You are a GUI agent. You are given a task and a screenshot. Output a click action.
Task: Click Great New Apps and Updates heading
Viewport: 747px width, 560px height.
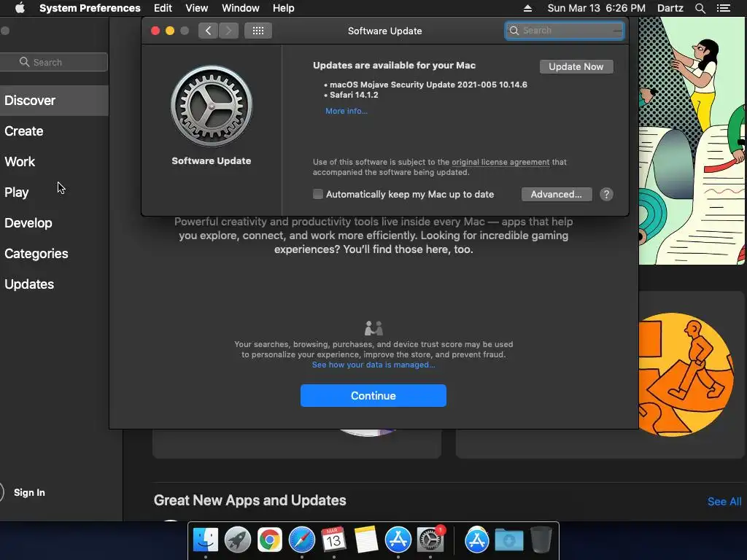249,500
